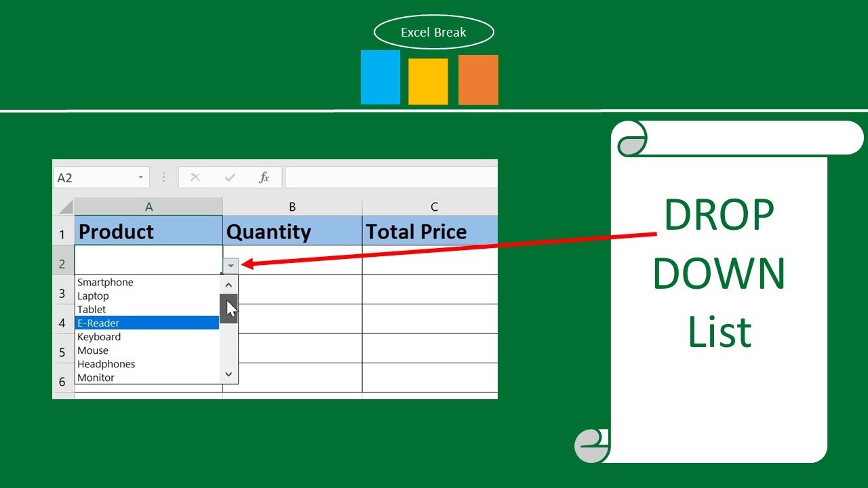
Task: Select row 2 header
Action: pyautogui.click(x=63, y=260)
